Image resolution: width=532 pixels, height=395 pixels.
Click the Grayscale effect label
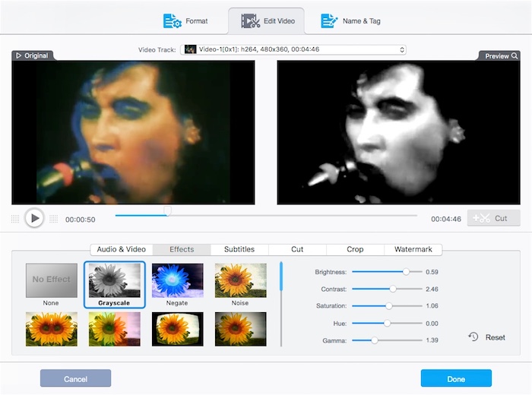point(114,303)
